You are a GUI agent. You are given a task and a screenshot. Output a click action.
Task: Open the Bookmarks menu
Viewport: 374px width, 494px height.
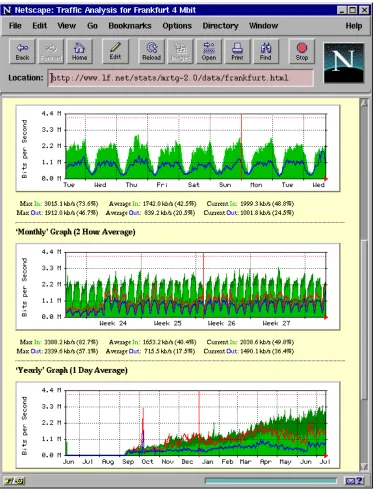coord(130,26)
